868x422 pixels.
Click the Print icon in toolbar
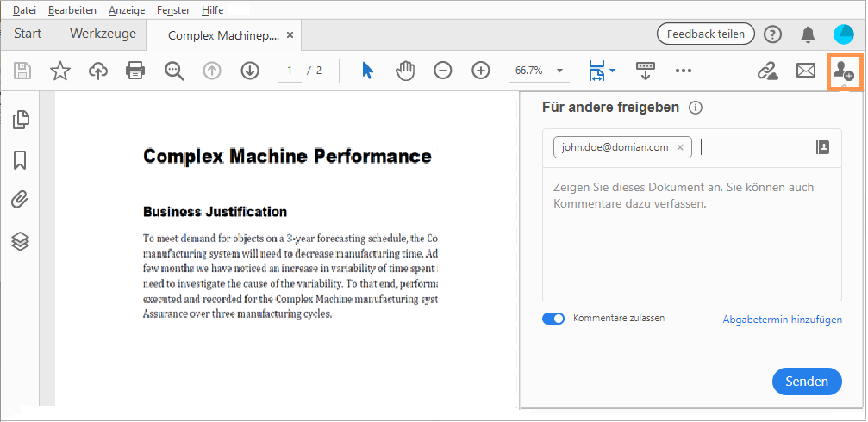[x=135, y=71]
